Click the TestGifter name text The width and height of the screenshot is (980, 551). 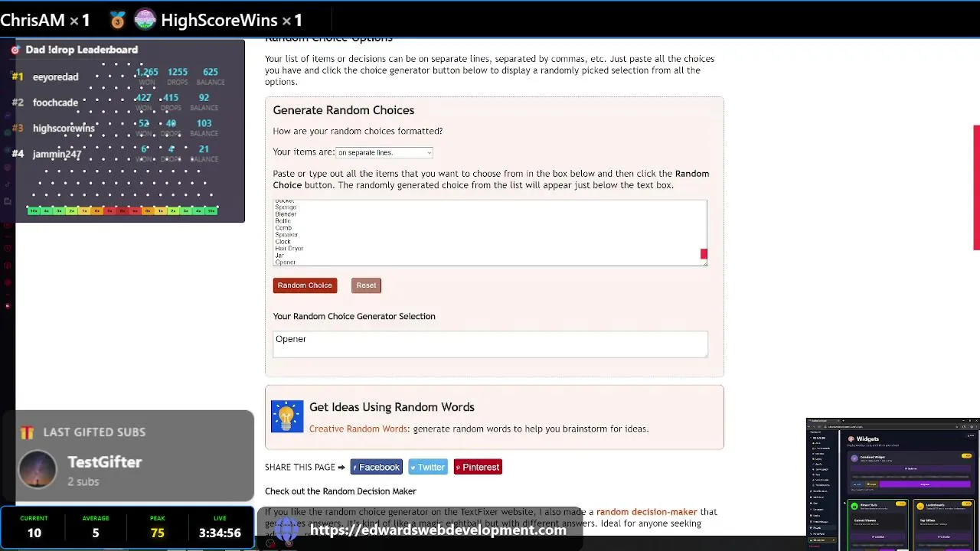[105, 462]
